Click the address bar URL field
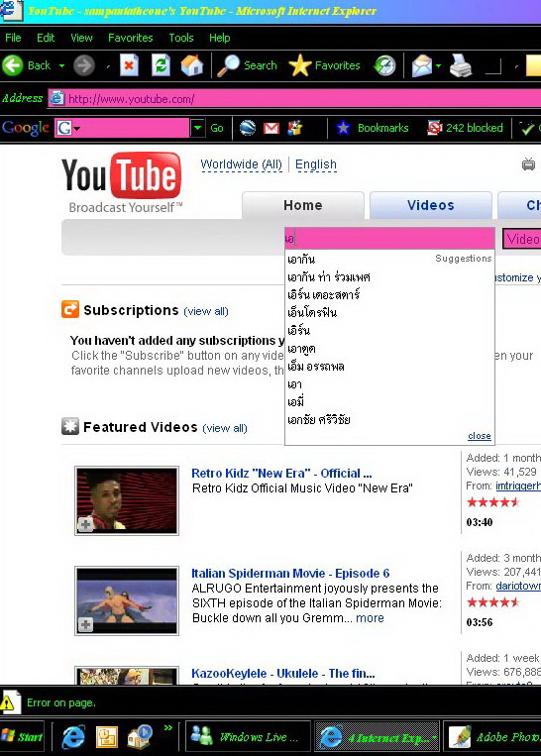Image resolution: width=541 pixels, height=756 pixels. pos(294,99)
